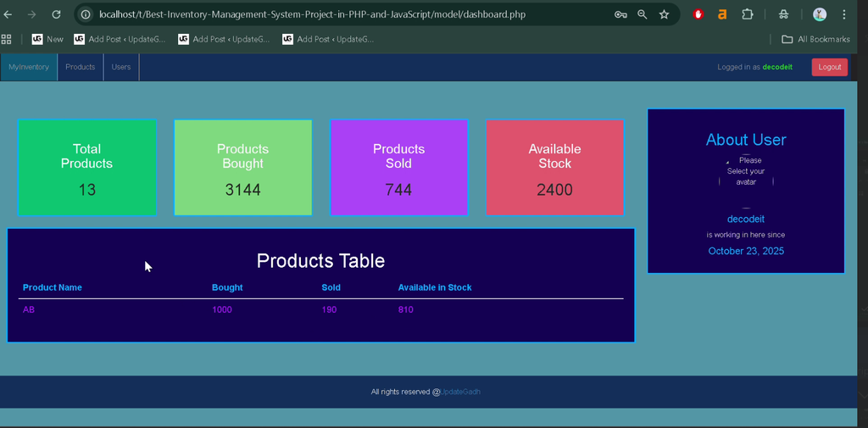Select the Products Sold card

[x=398, y=167]
